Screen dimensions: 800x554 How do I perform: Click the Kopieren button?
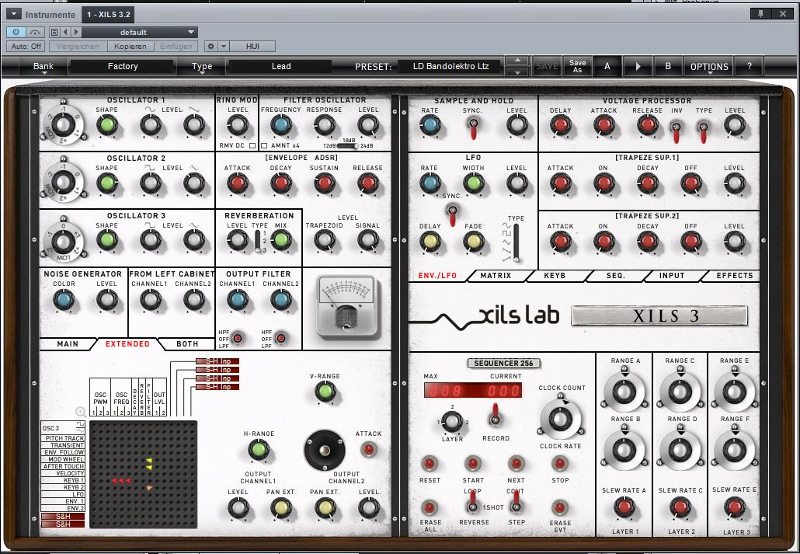pyautogui.click(x=130, y=46)
